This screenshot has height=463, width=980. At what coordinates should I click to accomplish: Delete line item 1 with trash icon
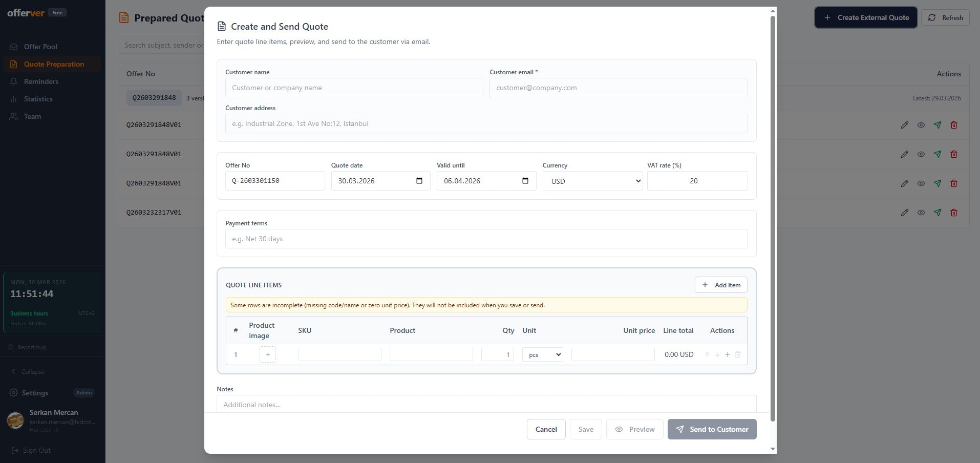(x=738, y=354)
